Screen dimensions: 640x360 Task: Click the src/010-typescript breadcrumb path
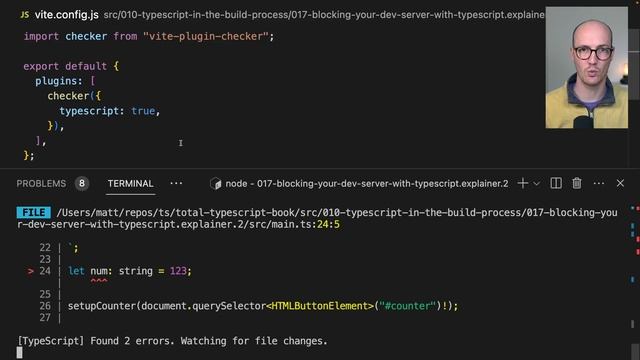pos(324,15)
